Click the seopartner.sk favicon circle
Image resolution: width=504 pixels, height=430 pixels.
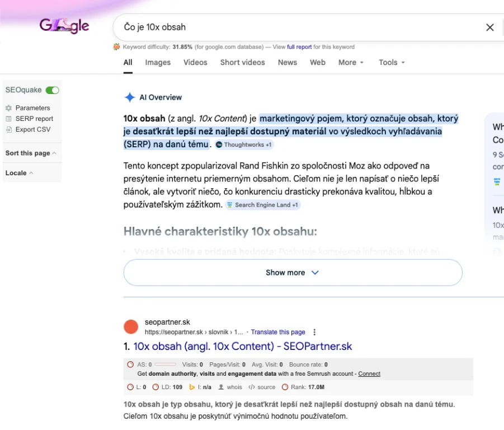tap(131, 327)
